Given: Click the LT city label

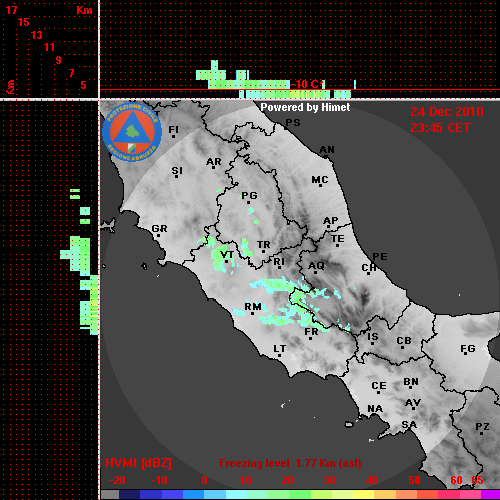Looking at the screenshot, I should 280,349.
